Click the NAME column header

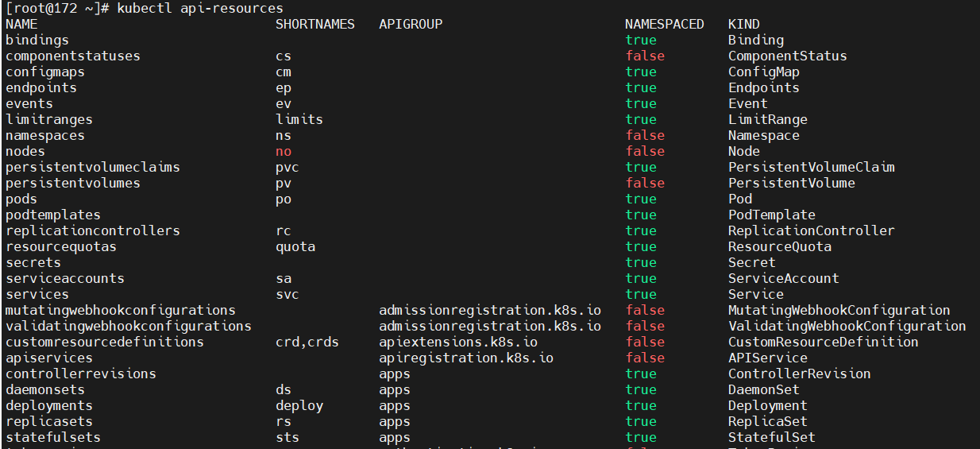tap(21, 24)
